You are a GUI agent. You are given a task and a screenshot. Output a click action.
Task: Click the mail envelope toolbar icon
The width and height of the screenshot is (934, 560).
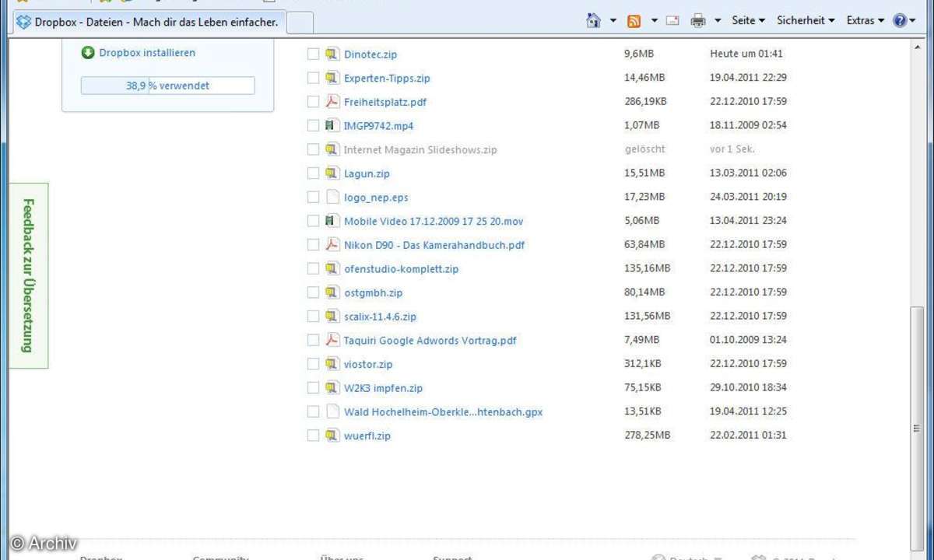[x=673, y=21]
